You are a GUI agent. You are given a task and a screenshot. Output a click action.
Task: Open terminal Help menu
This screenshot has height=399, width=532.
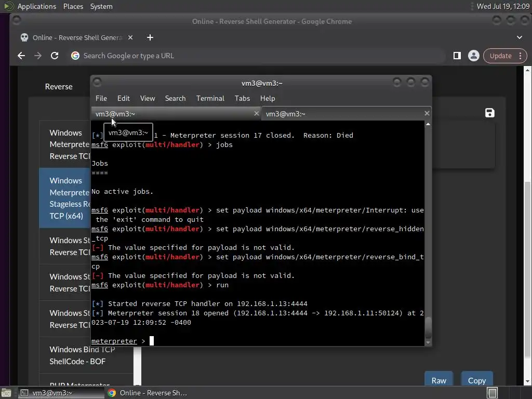click(x=268, y=98)
